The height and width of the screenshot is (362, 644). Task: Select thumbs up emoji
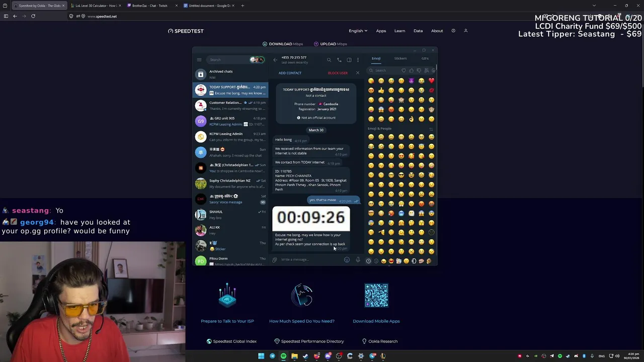(381, 90)
